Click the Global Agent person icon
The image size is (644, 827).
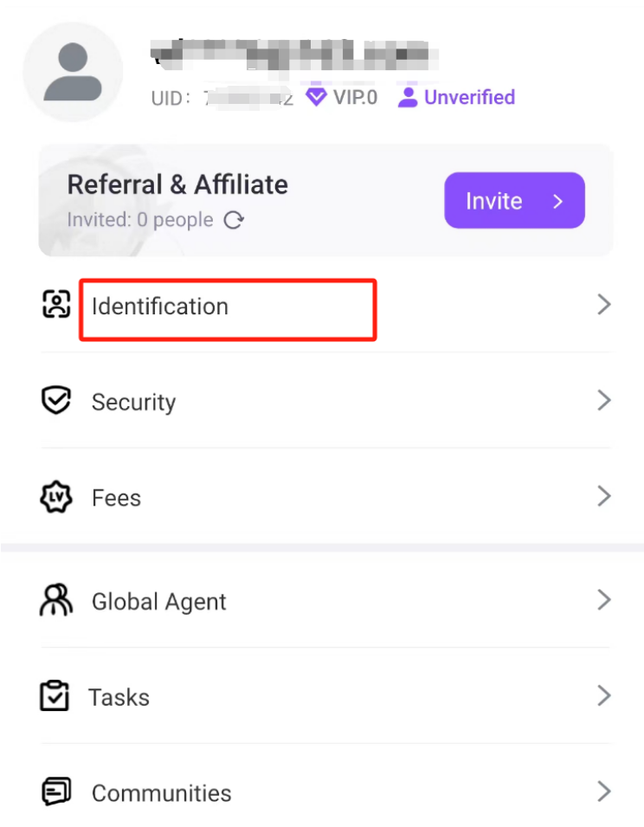56,600
